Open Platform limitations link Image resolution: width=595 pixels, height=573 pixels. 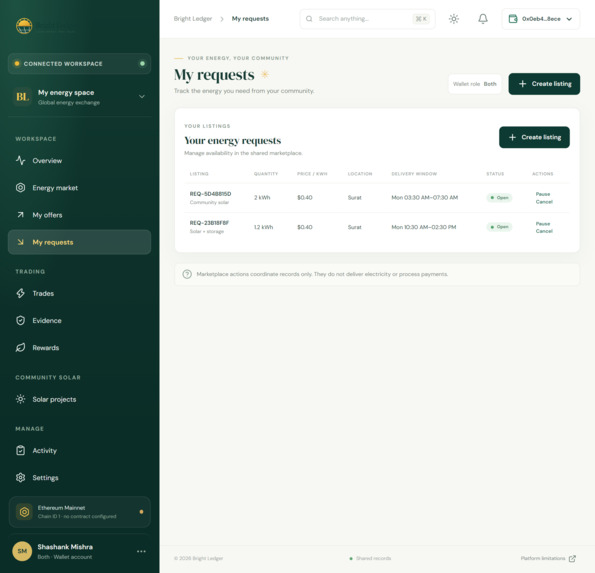coord(548,558)
